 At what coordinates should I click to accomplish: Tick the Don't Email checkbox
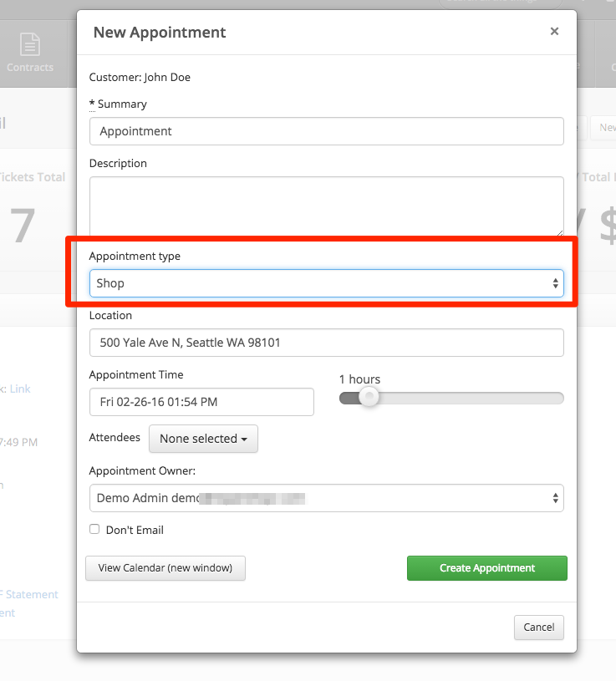tap(94, 530)
